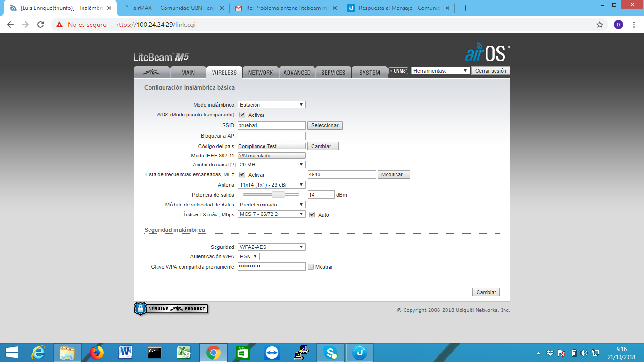Select the WIRELESS tab
The width and height of the screenshot is (644, 362).
[x=224, y=73]
